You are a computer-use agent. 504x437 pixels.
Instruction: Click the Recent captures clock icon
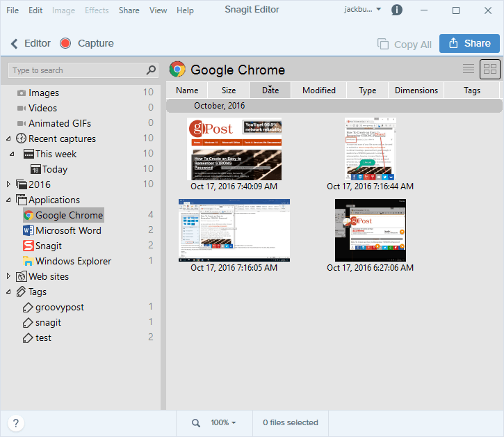click(x=22, y=138)
